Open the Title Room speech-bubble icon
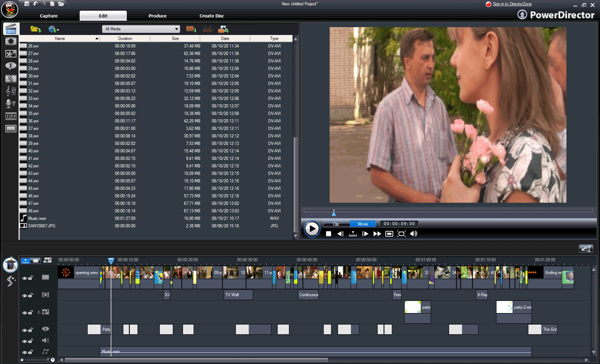 pyautogui.click(x=11, y=66)
